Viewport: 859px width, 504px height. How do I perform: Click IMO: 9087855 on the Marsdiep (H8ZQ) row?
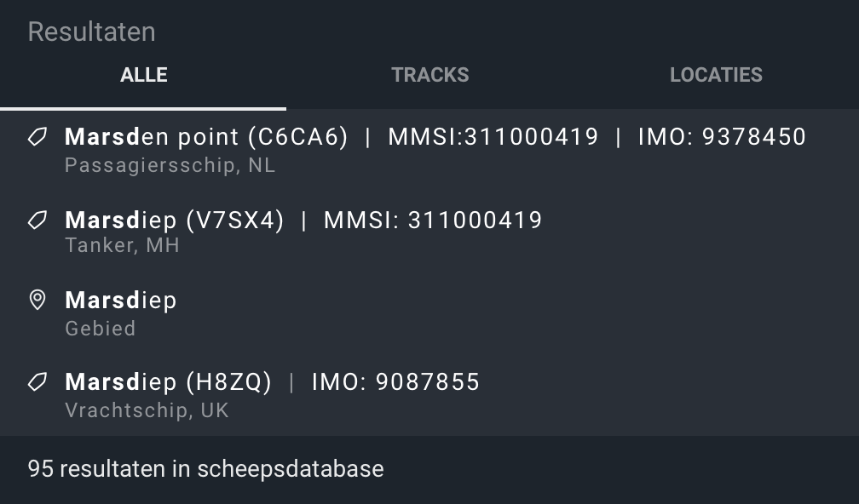395,382
